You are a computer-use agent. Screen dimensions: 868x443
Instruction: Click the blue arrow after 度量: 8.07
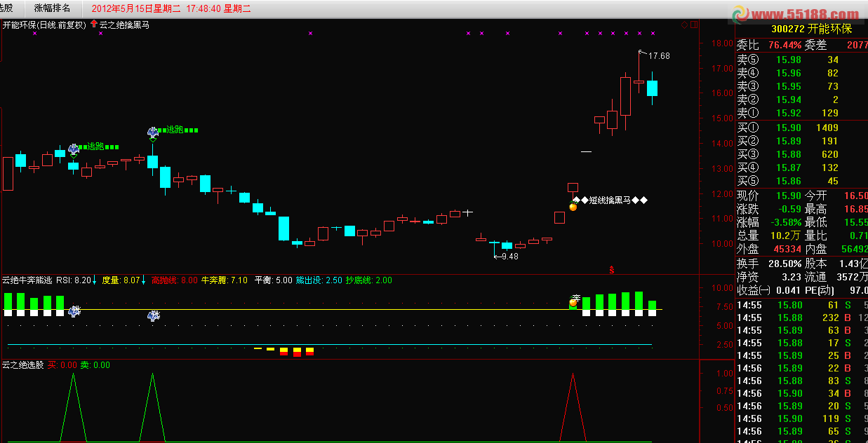click(x=144, y=280)
